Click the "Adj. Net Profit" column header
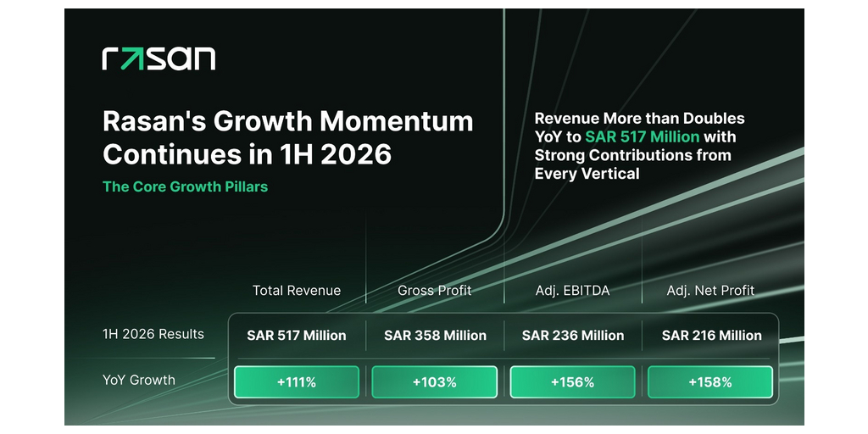The width and height of the screenshot is (868, 434). 710,291
